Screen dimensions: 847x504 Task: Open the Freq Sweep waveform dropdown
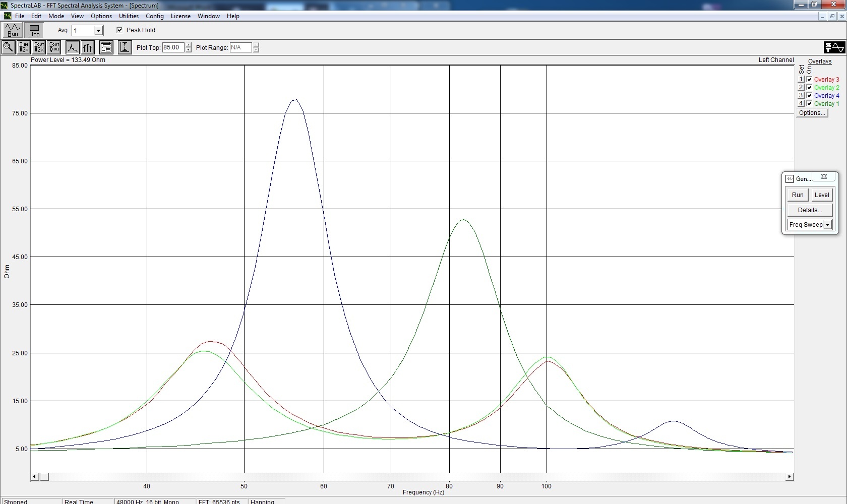827,225
